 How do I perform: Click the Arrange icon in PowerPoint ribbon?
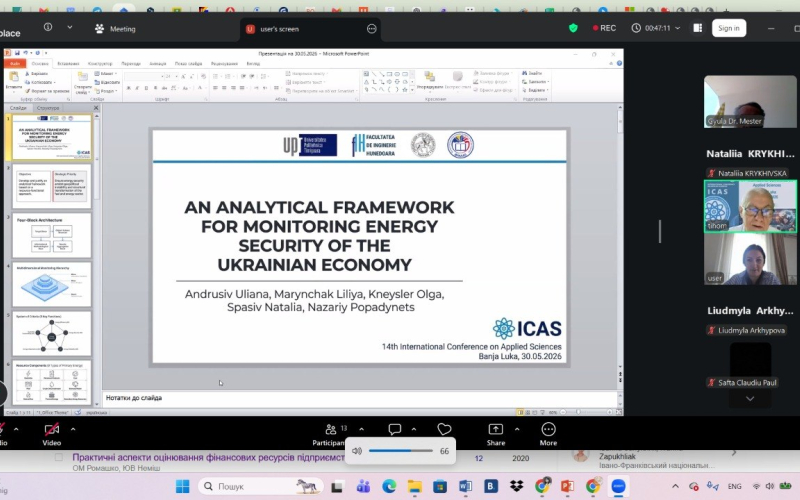430,77
